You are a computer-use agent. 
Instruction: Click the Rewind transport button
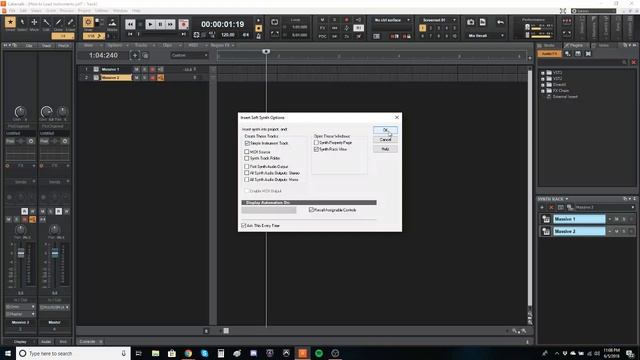[130, 24]
